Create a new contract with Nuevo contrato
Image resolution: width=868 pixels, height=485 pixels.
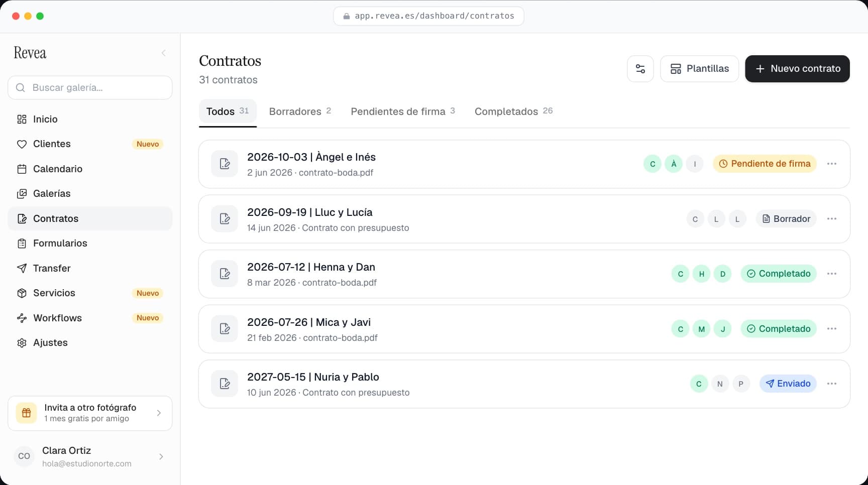tap(797, 69)
